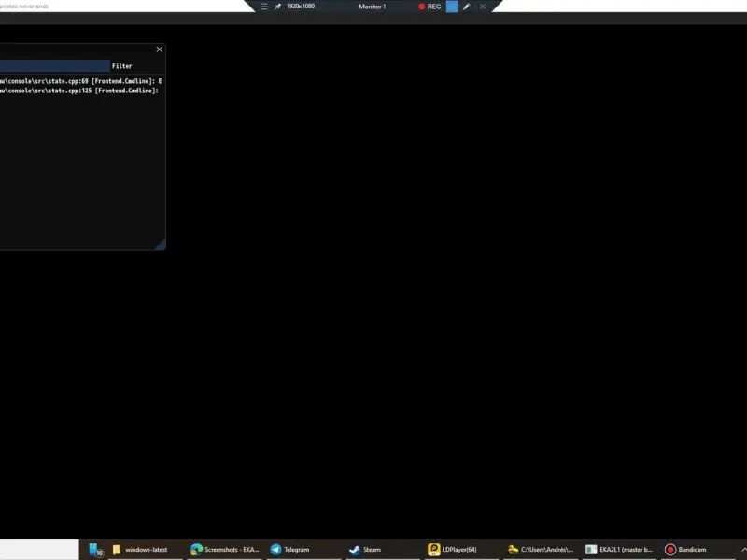Start recording with the REC button
Screen dimensions: 747x560
coord(430,7)
